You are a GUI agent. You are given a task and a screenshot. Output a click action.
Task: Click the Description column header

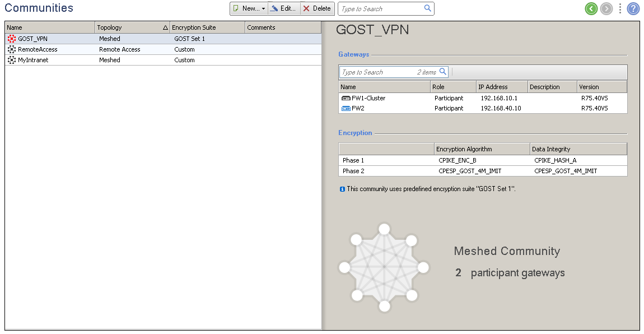(552, 87)
